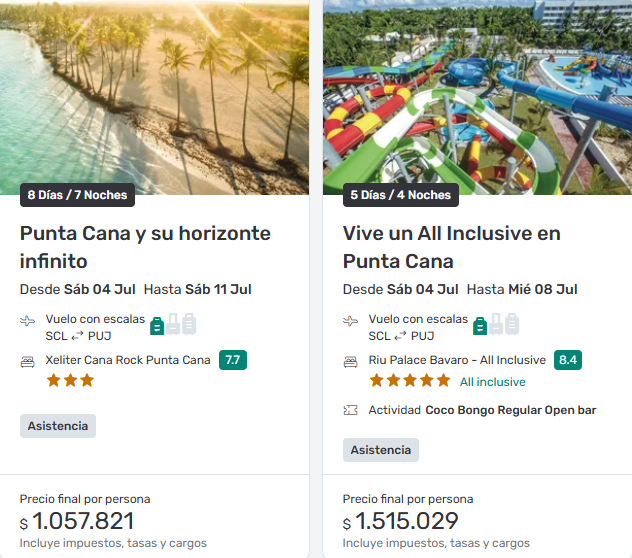The width and height of the screenshot is (632, 558).
Task: Click the ticket icon next to Actividad
Action: [x=351, y=410]
